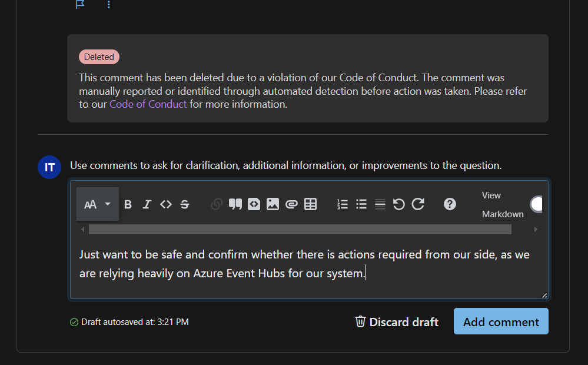The width and height of the screenshot is (588, 365).
Task: Insert a block quote
Action: click(235, 204)
